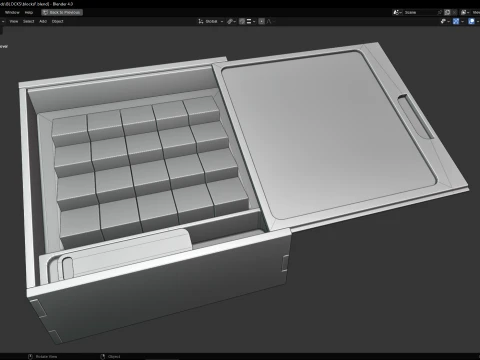Open the viewport View menu
The width and height of the screenshot is (480, 360).
tap(14, 21)
